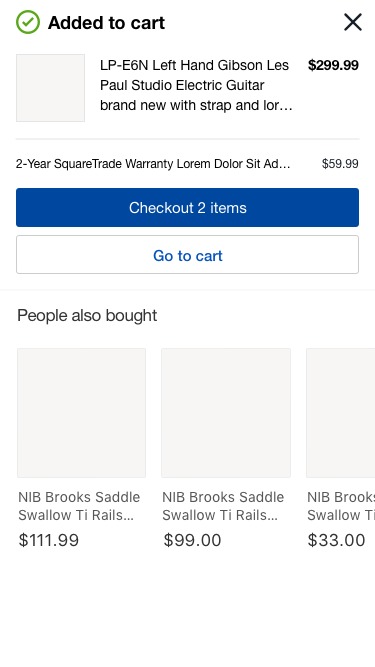Open Brooks Saddle title above $111.99

[79, 506]
